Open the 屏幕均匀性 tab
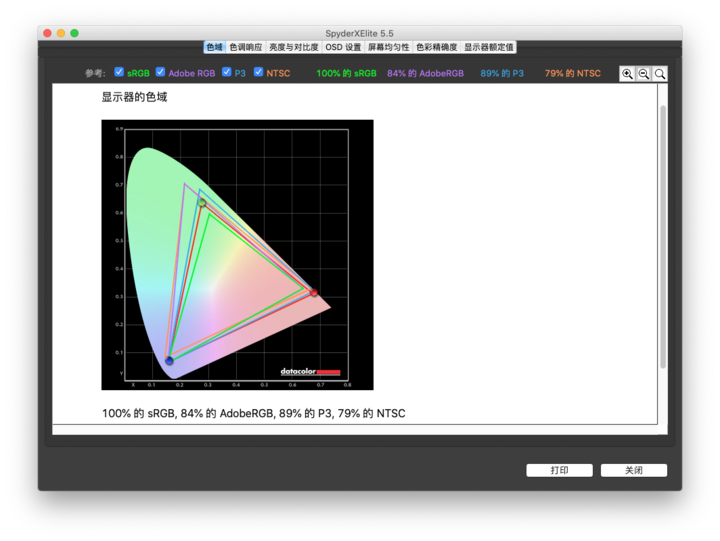720x541 pixels. click(x=388, y=47)
